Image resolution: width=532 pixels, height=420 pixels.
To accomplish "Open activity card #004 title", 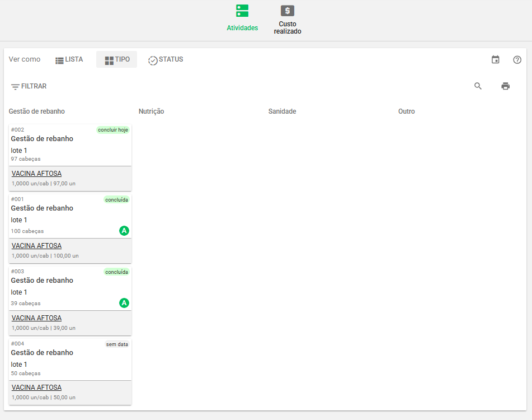I will 42,353.
